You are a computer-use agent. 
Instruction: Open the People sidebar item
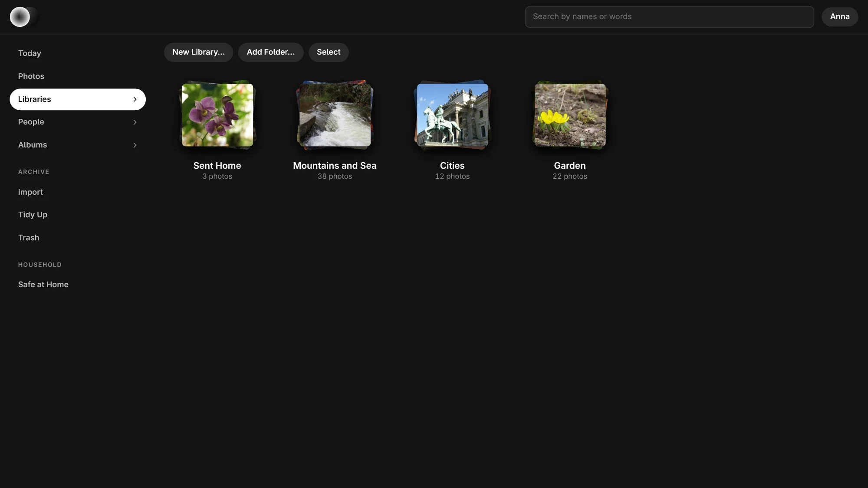(x=78, y=122)
